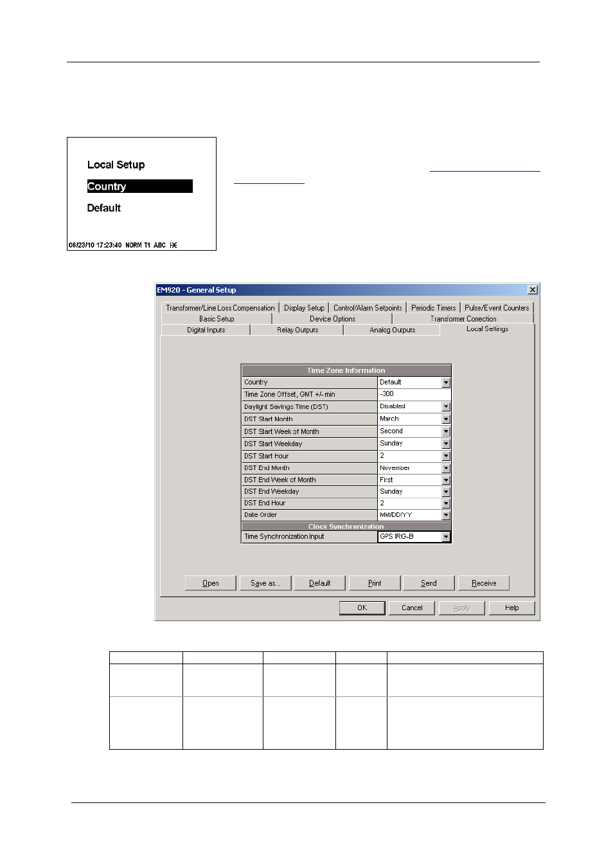The image size is (613, 868).
Task: Click the Apply button
Action: pyautogui.click(x=462, y=608)
